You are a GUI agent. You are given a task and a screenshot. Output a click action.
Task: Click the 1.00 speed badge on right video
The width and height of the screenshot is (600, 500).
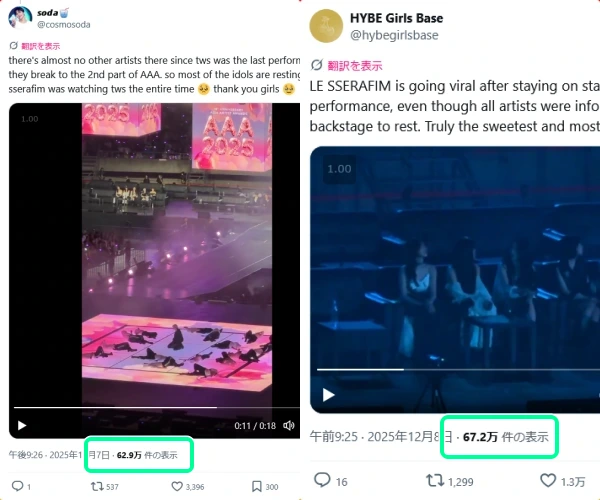pos(339,169)
